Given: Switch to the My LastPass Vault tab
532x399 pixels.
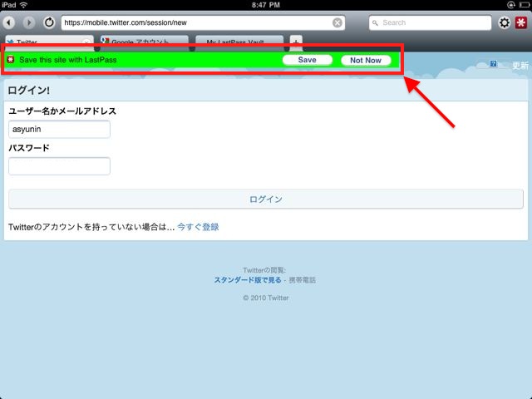Looking at the screenshot, I should pos(239,42).
